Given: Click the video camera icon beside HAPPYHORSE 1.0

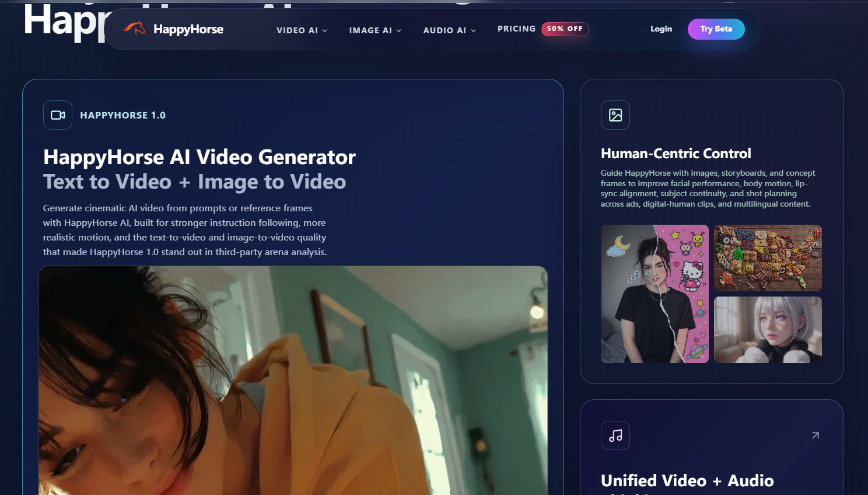Looking at the screenshot, I should [58, 115].
